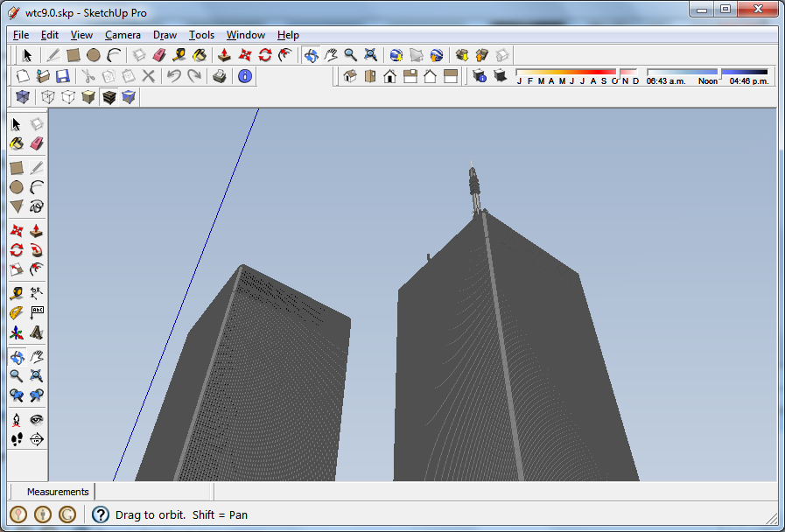Screen dimensions: 785x532
Task: Select the Protractor tool in left toolbar
Action: point(17,313)
